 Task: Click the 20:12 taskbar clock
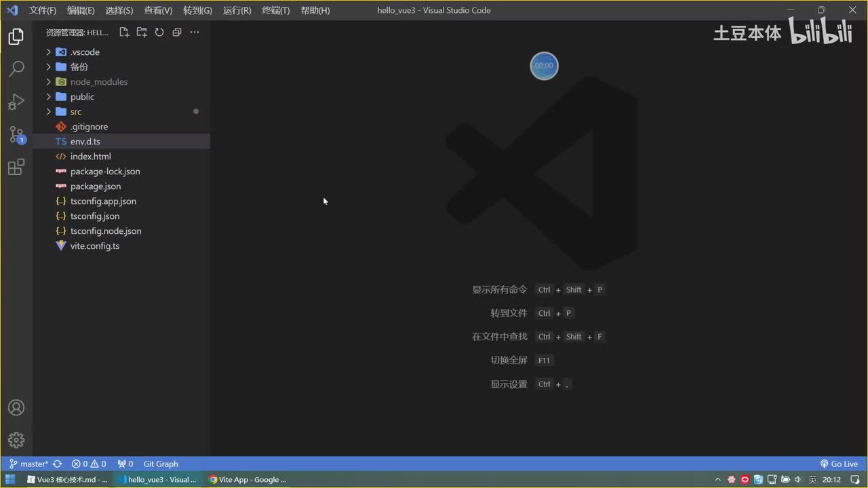coord(832,480)
